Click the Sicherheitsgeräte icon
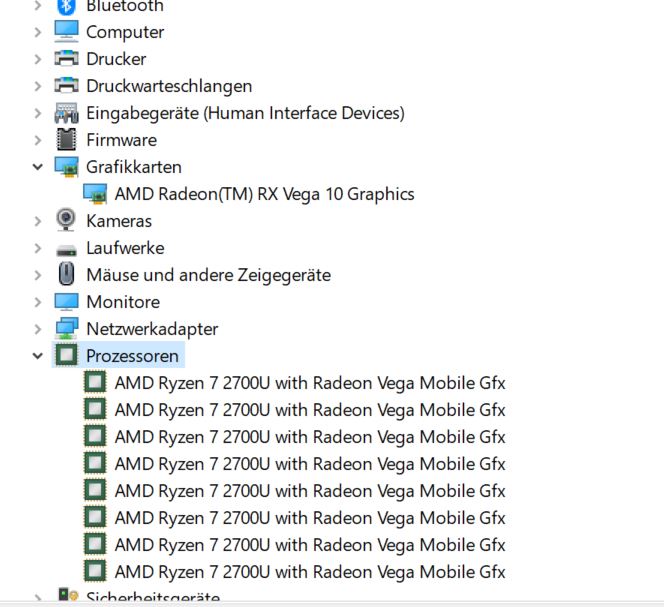The image size is (664, 607). click(68, 595)
